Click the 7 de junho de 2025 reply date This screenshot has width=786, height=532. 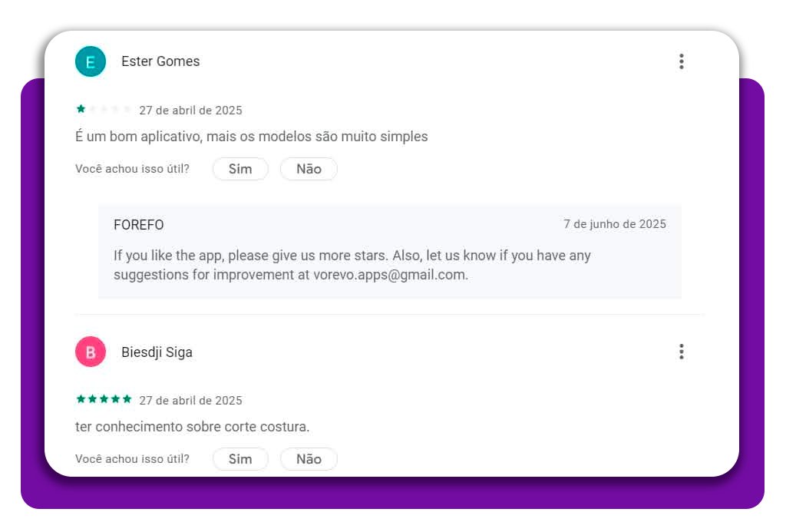[615, 224]
